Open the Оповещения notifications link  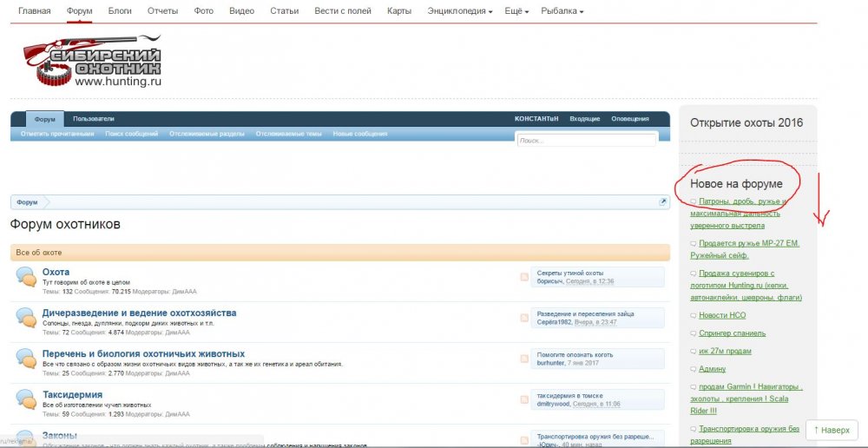click(x=629, y=119)
